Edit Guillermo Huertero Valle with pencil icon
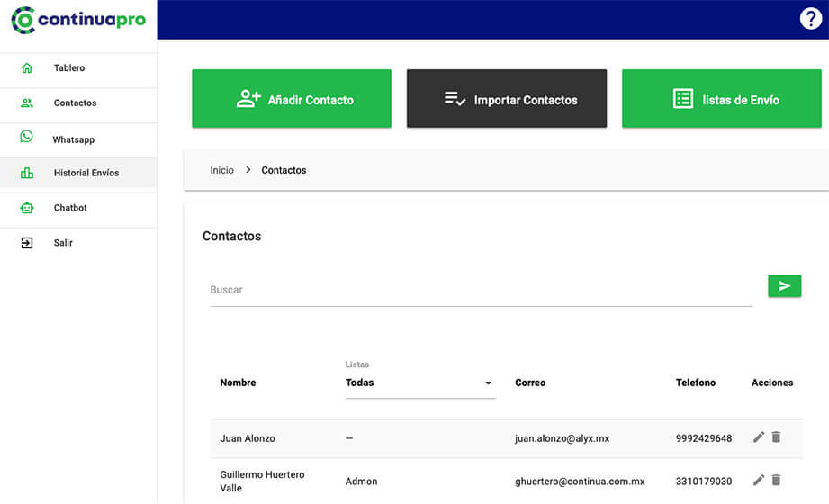The height and width of the screenshot is (504, 829). (x=759, y=481)
